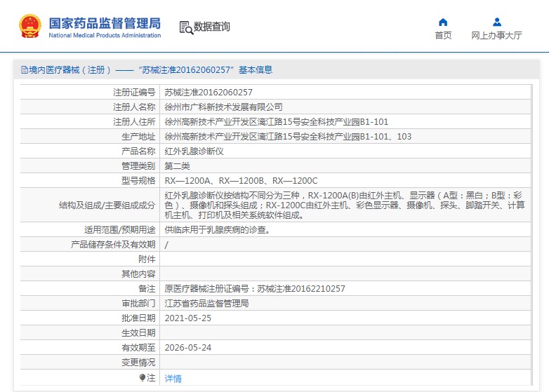Click the 批准日期 row label
The height and width of the screenshot is (392, 549).
tap(138, 318)
